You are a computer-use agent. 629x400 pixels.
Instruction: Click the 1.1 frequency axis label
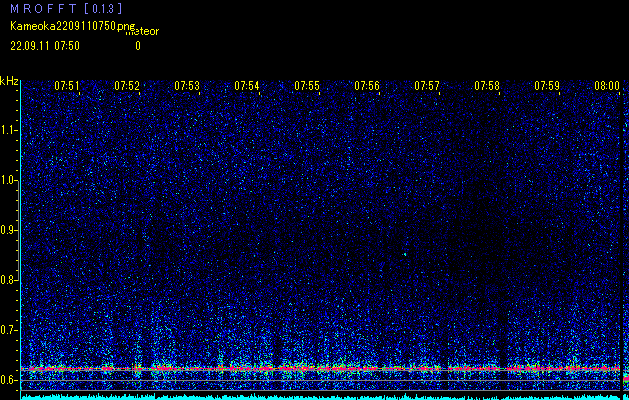[8, 130]
